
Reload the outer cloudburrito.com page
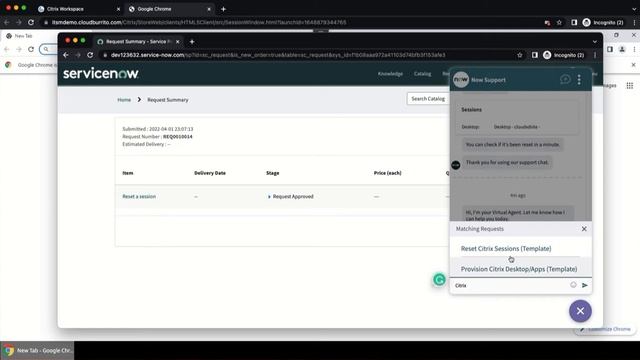coord(31,22)
